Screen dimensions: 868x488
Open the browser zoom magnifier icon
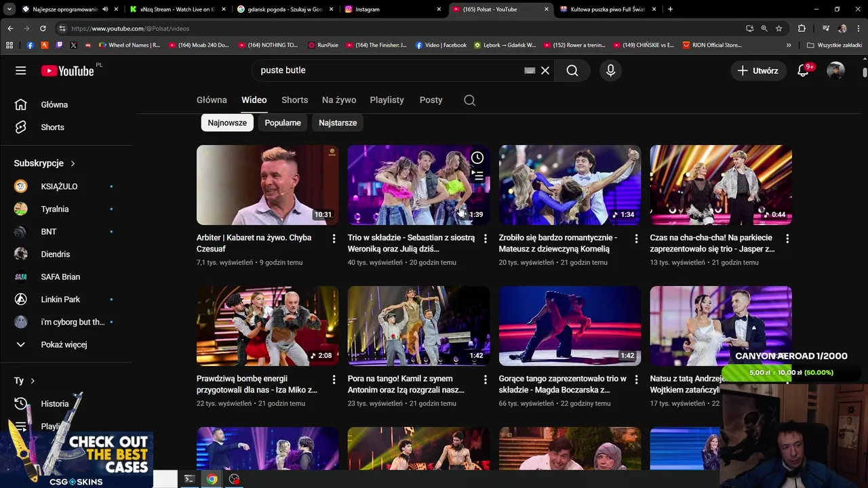[764, 28]
